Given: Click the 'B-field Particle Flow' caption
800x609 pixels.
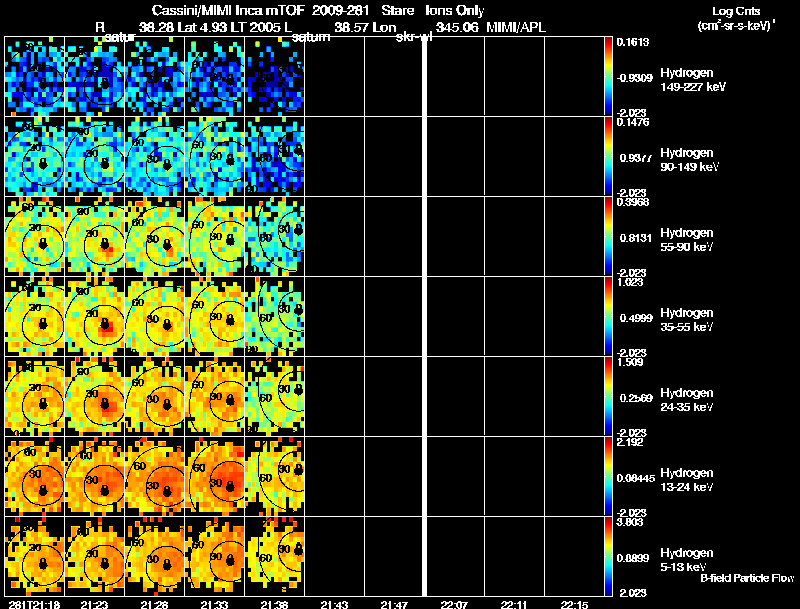Looking at the screenshot, I should (747, 578).
